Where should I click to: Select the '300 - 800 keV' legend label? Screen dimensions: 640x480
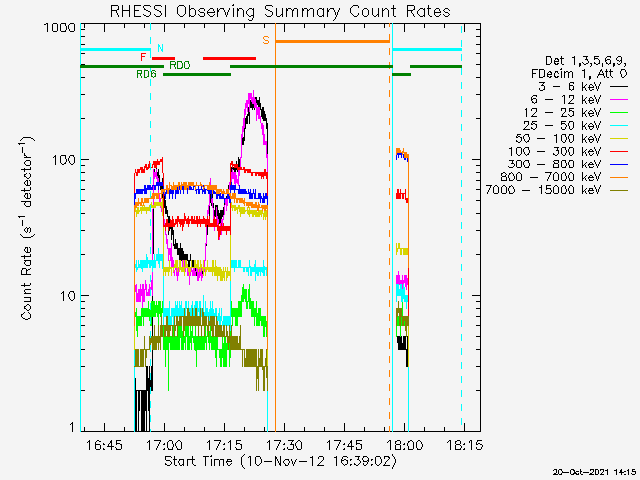(x=555, y=164)
